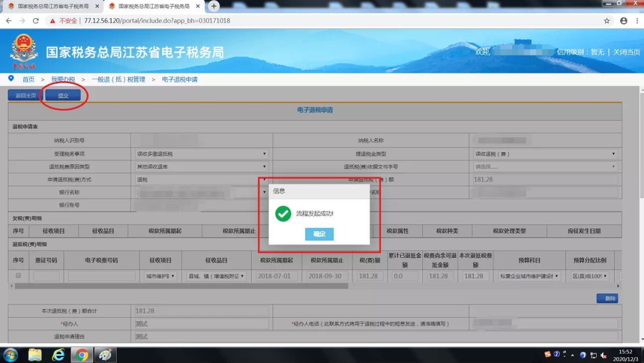Click the 关闭当页 link in header
Viewport: 644px width, 363px height.
626,52
